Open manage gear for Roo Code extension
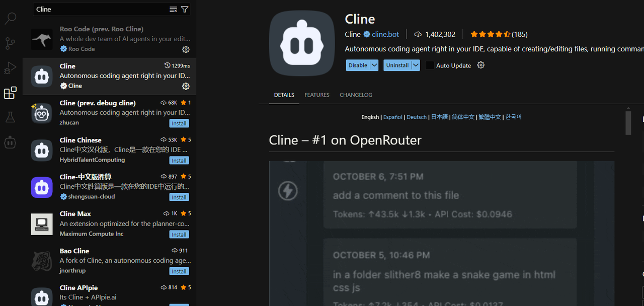 (186, 49)
